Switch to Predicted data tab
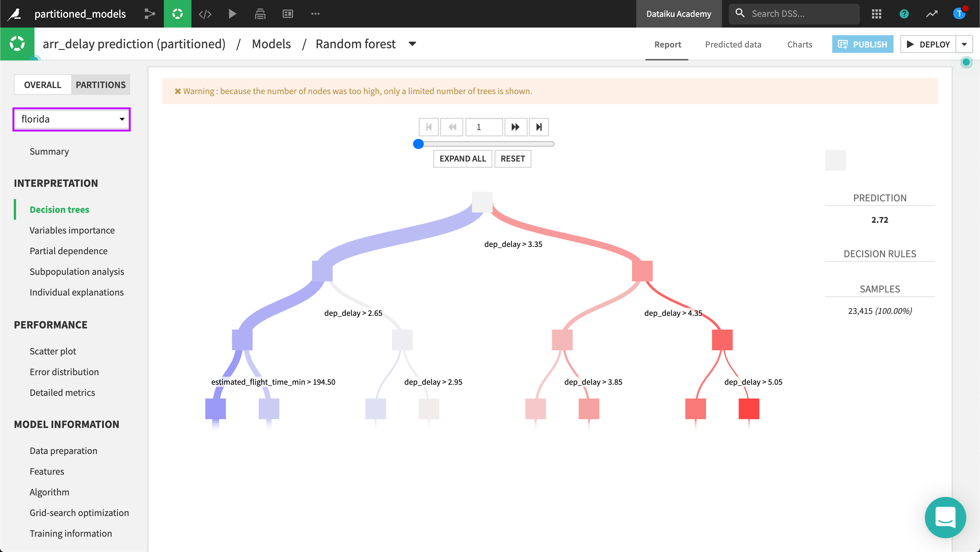The image size is (980, 552). [733, 44]
